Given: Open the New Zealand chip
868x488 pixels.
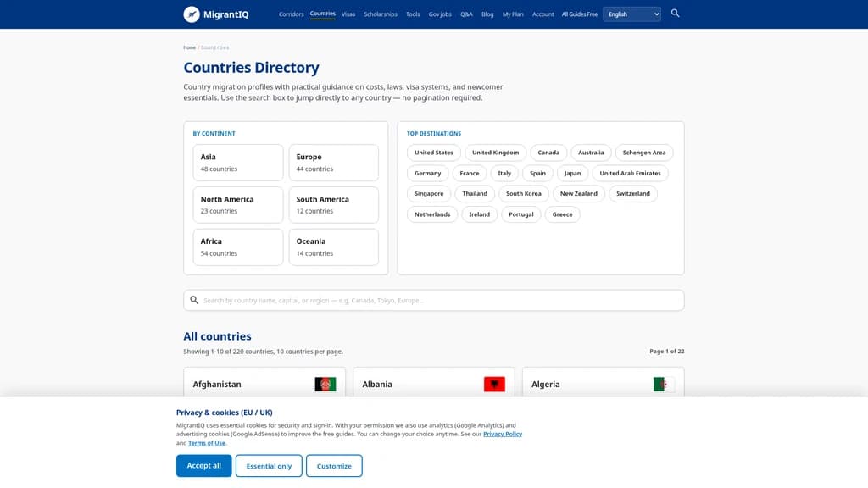Looking at the screenshot, I should (578, 194).
